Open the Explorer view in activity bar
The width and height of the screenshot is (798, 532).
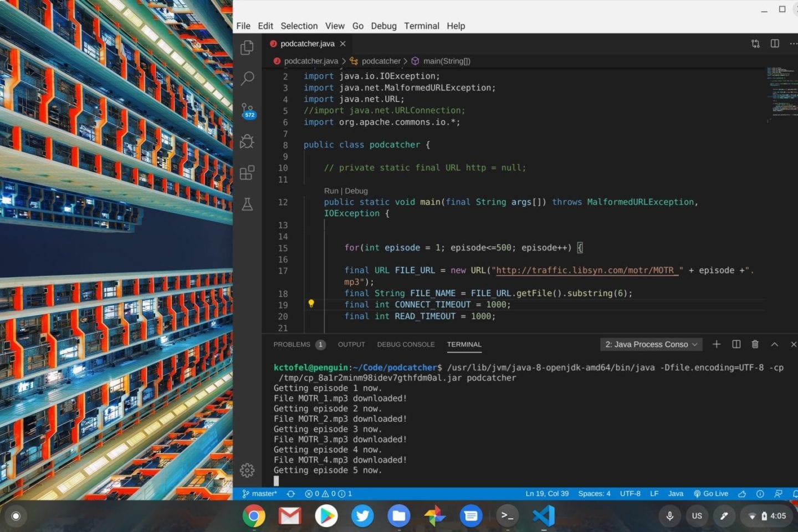pyautogui.click(x=247, y=48)
